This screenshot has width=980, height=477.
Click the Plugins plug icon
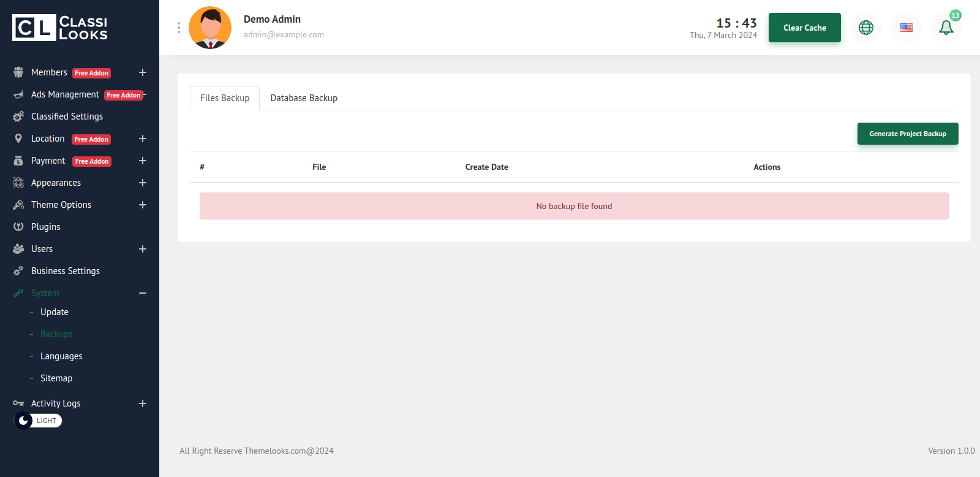[x=18, y=227]
